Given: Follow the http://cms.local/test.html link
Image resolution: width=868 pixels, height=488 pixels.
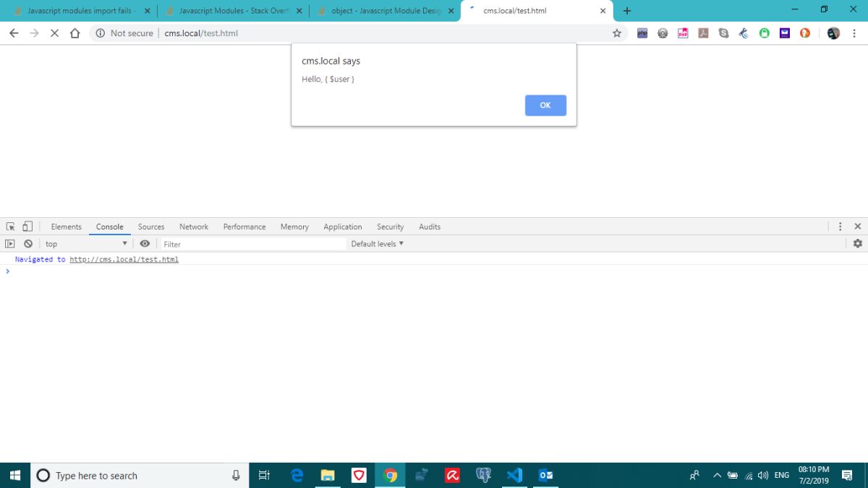Looking at the screenshot, I should click(x=124, y=259).
